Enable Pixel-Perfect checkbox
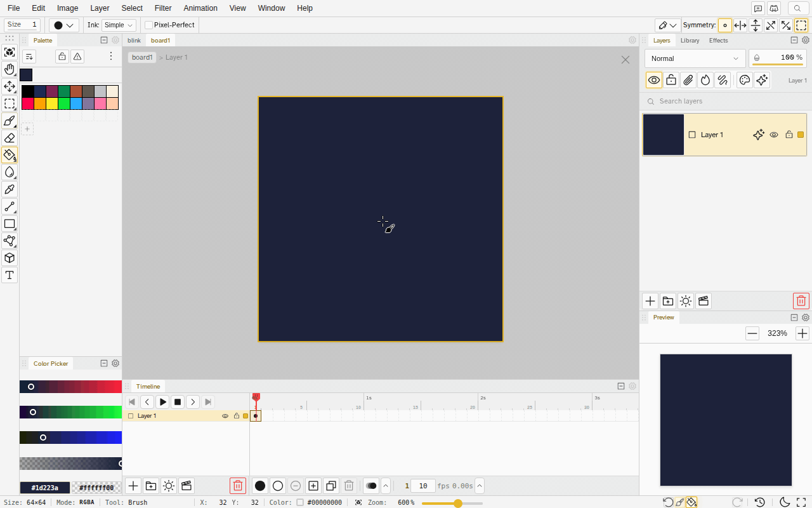812x508 pixels. (148, 25)
